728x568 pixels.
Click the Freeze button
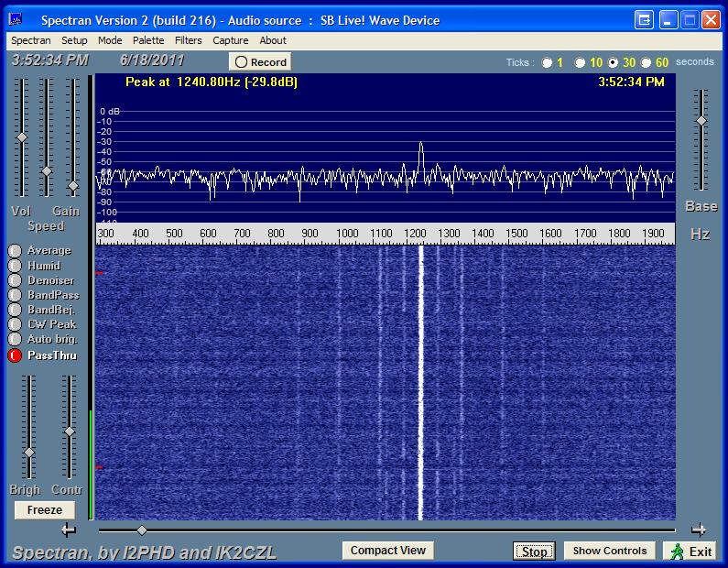pos(45,510)
